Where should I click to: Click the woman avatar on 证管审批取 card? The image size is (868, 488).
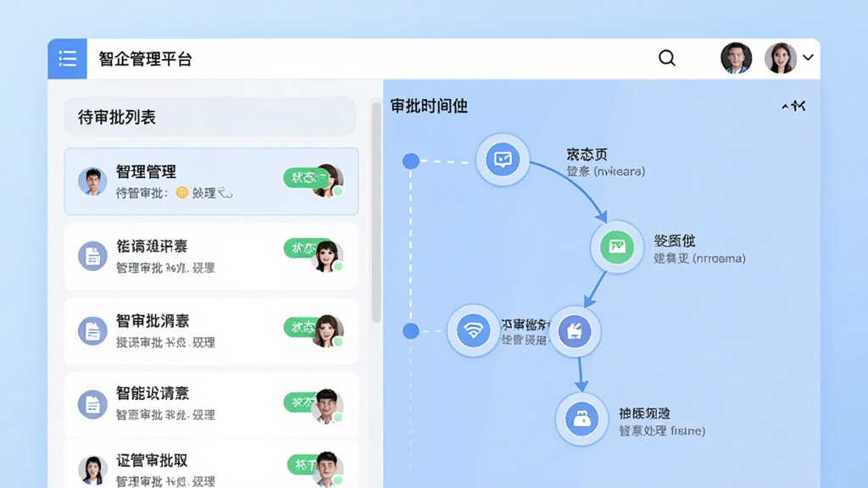point(92,469)
